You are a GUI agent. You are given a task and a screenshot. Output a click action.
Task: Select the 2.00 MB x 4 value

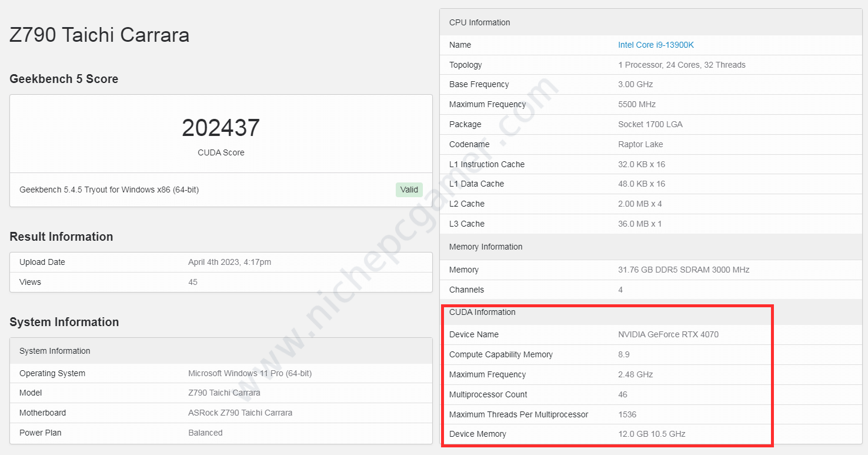tap(639, 204)
